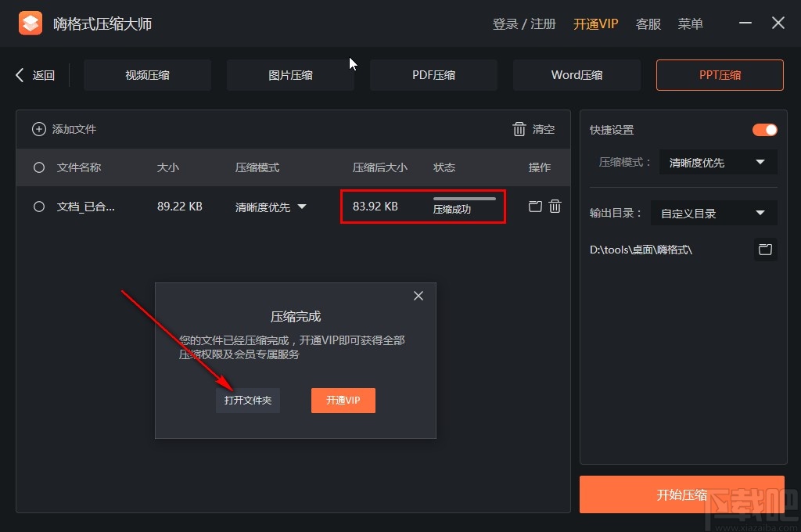This screenshot has width=801, height=532.
Task: Toggle the 快捷设置 switch off
Action: tap(765, 130)
